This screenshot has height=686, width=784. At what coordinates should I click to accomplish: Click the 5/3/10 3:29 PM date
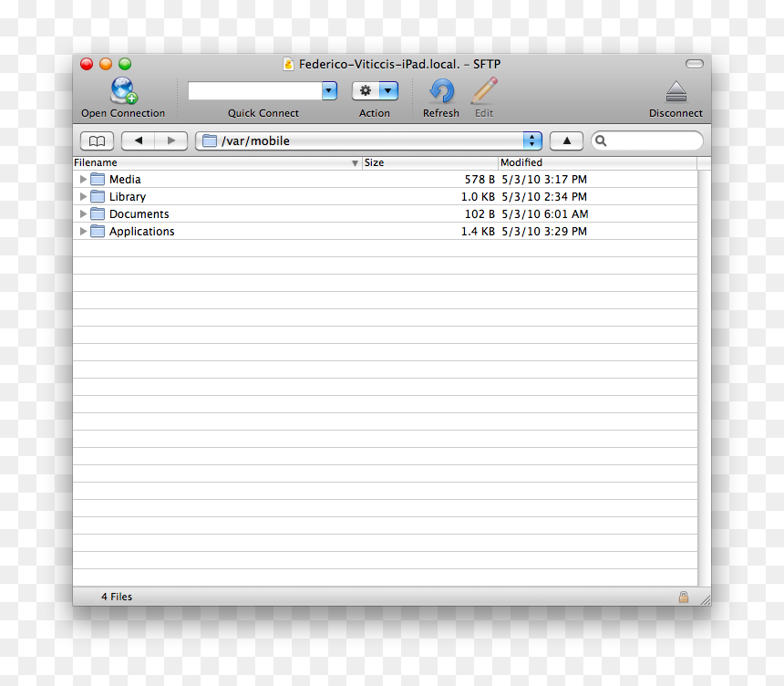544,231
